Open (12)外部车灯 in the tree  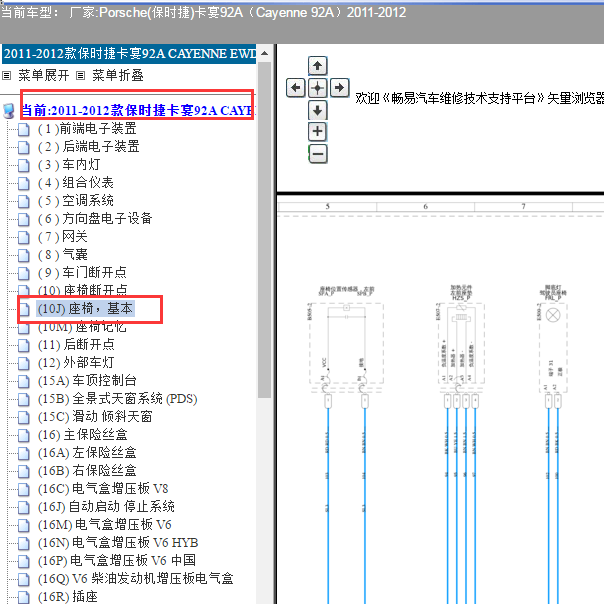point(76,362)
